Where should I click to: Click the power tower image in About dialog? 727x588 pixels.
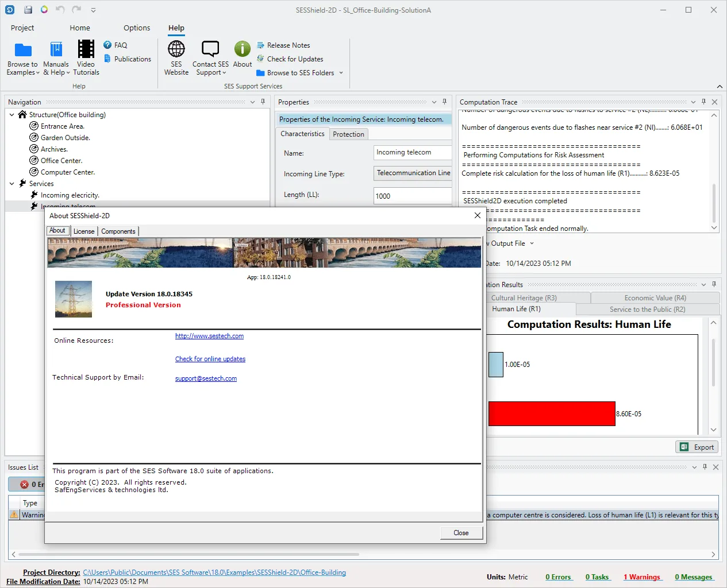pyautogui.click(x=74, y=299)
